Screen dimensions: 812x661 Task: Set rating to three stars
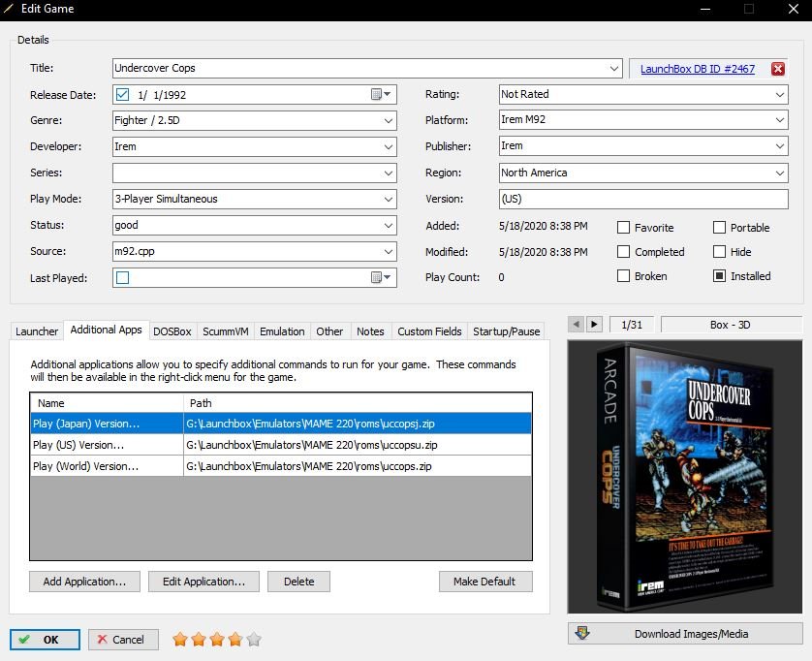click(x=217, y=640)
